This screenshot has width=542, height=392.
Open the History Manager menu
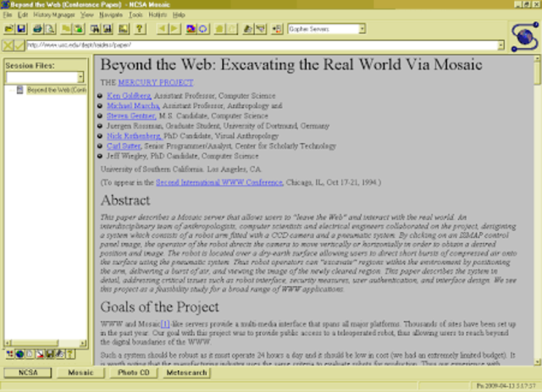point(54,15)
